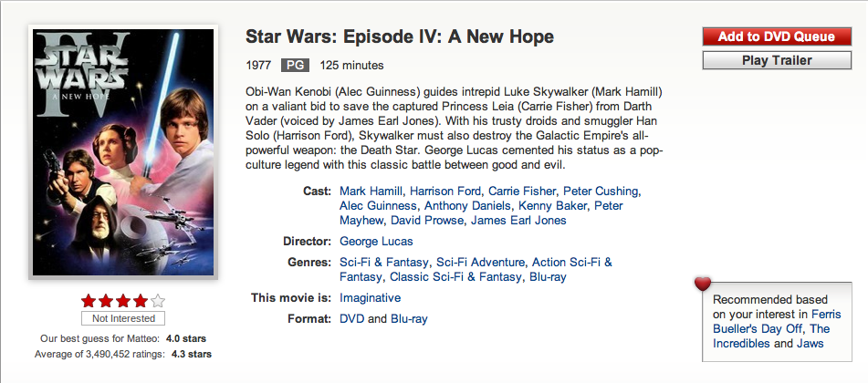This screenshot has height=383, width=868.
Task: Rate the movie five stars
Action: pos(158,300)
